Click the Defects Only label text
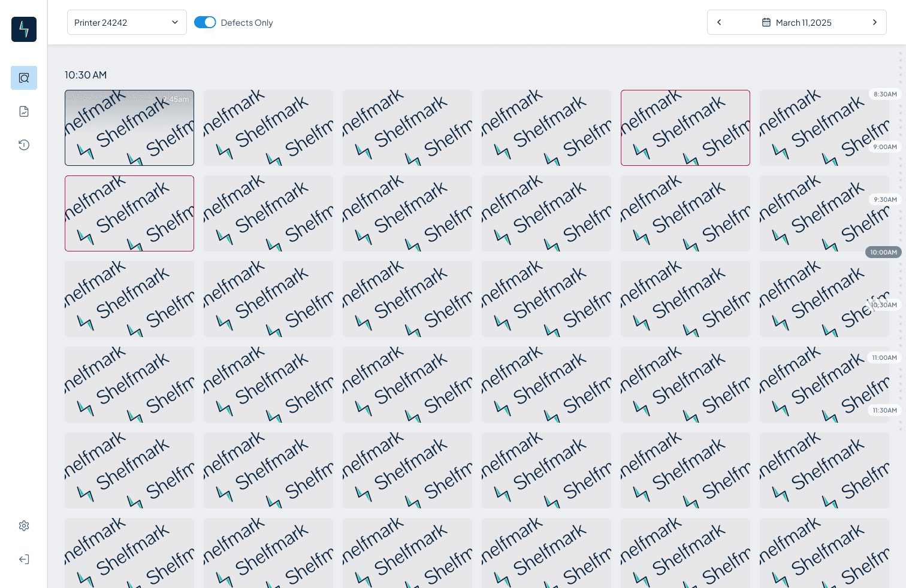 (x=247, y=23)
